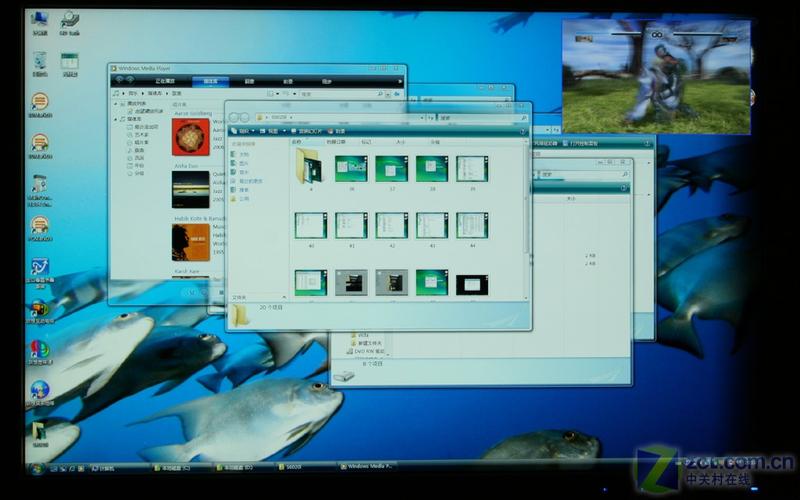Open the green calendar-style desktop icon
The image size is (800, 500).
pos(70,64)
